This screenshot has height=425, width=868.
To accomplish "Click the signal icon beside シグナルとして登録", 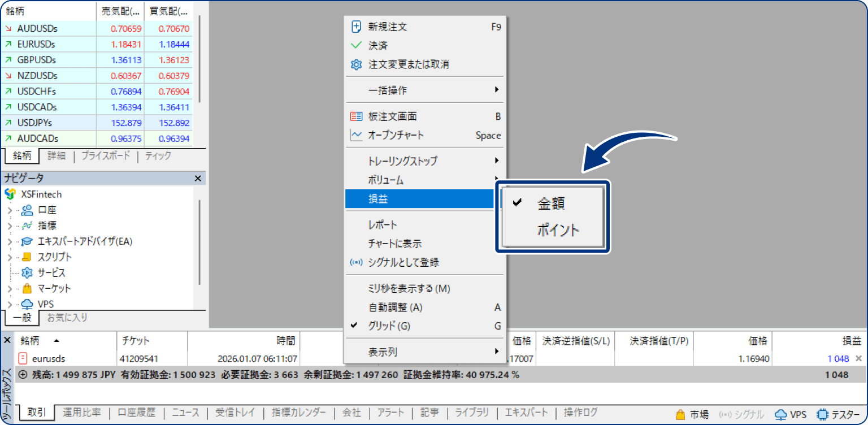I will point(356,262).
